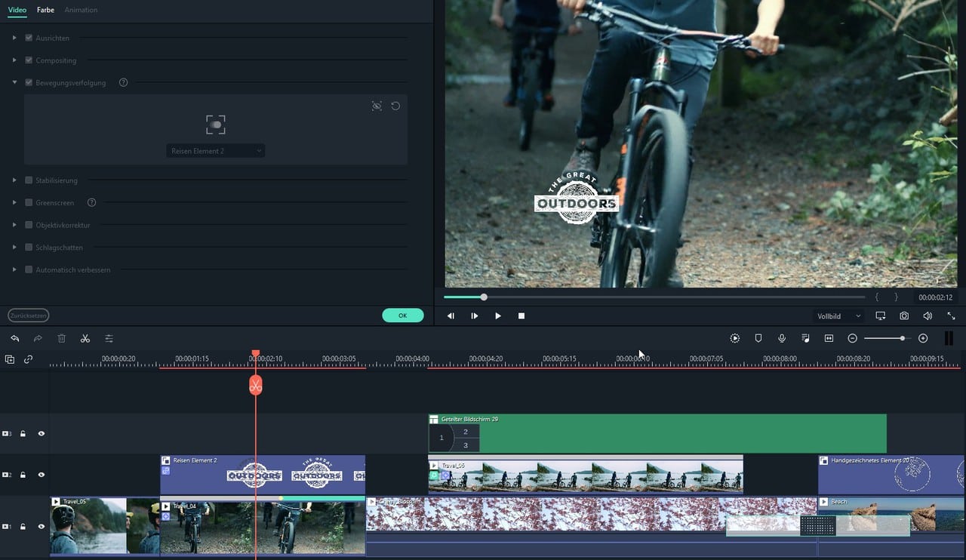Enable the Stabilisierung checkbox
966x560 pixels.
29,180
